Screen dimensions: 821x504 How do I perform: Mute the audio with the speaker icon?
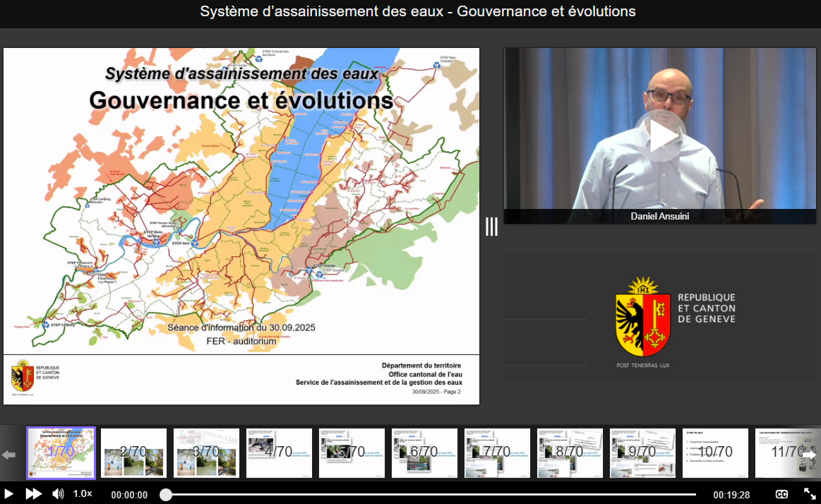[x=58, y=494]
